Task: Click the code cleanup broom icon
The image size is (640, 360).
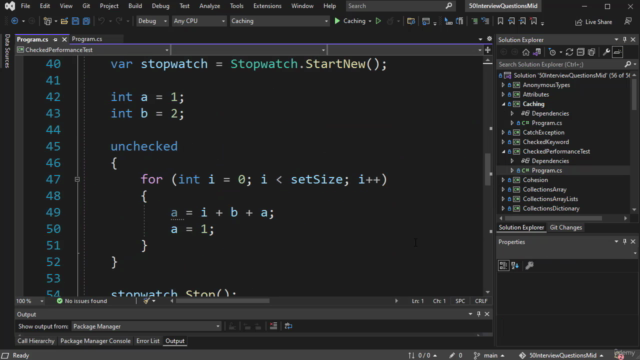Action: click(146, 301)
